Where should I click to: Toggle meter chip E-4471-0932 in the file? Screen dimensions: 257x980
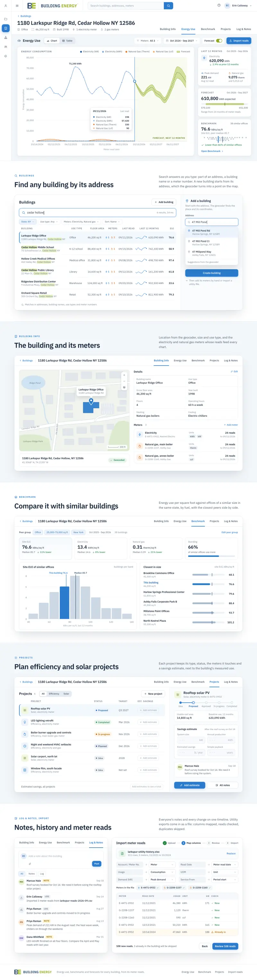click(x=149, y=887)
